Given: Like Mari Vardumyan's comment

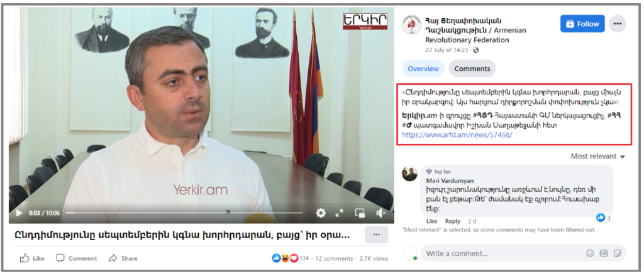Looking at the screenshot, I should click(431, 221).
